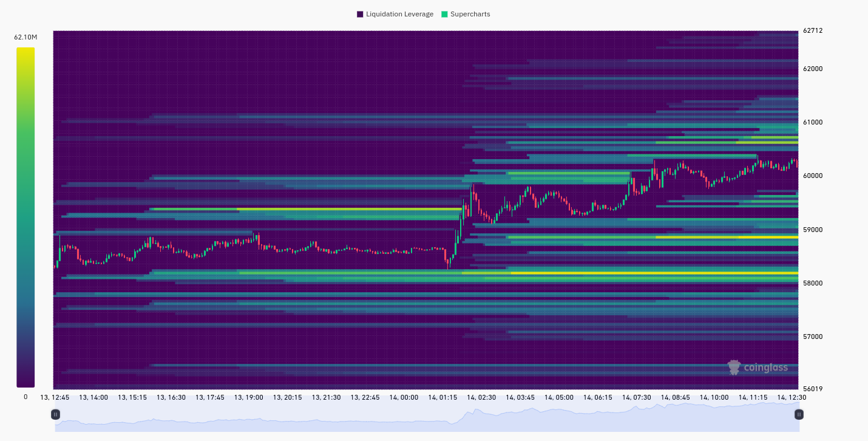Viewport: 868px width, 441px height.
Task: Click the color scale gradient bar
Action: pos(25,217)
